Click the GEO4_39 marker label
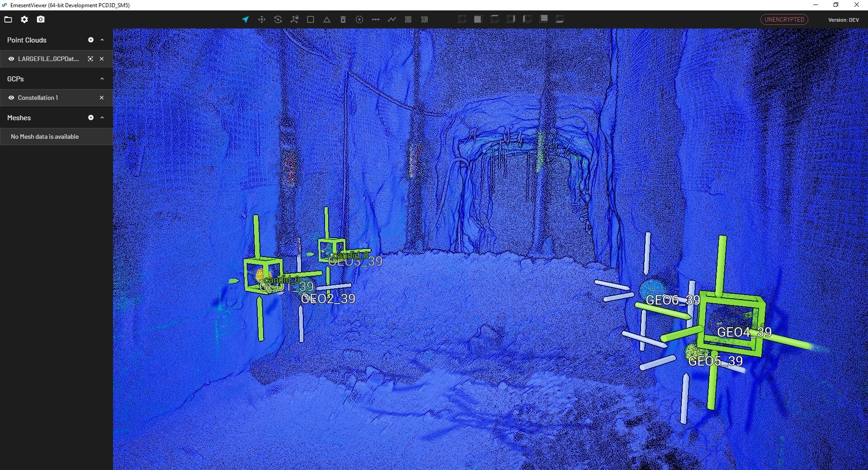868x470 pixels. point(744,332)
